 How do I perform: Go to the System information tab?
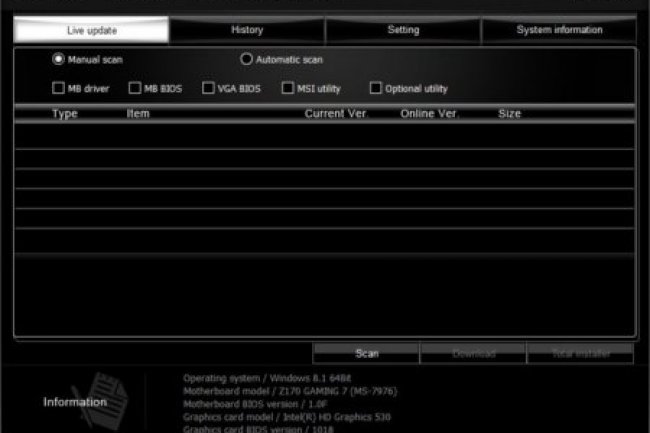pos(559,30)
